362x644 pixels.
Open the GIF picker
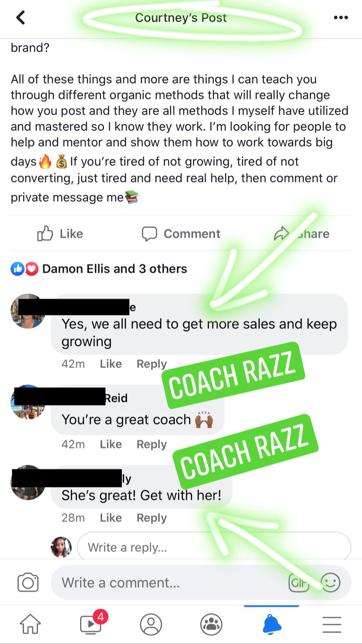[299, 582]
